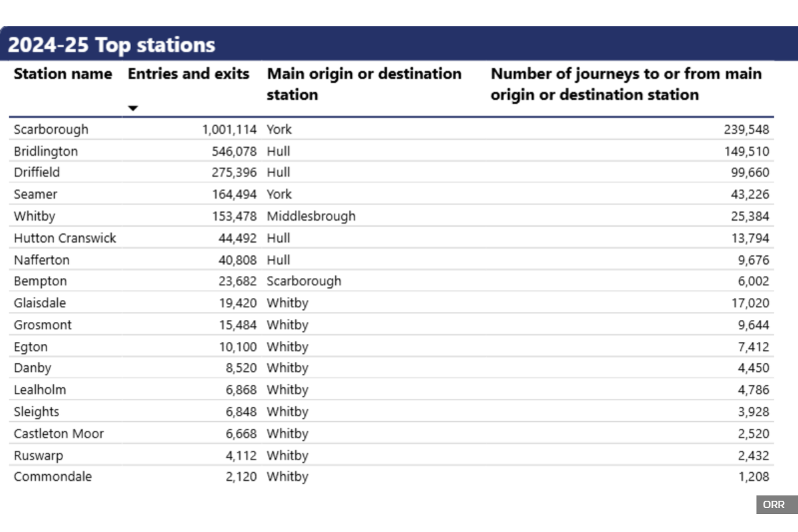This screenshot has height=532, width=798.
Task: Select the Commondale station row
Action: [53, 477]
